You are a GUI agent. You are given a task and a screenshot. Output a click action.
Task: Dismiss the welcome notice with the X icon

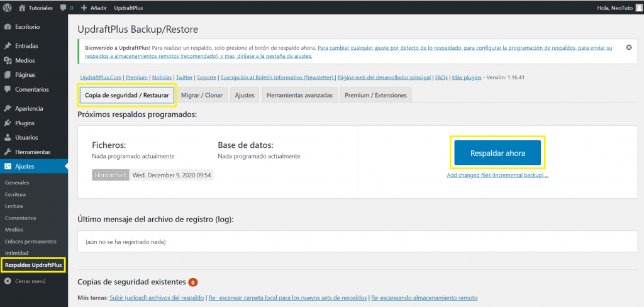629,47
